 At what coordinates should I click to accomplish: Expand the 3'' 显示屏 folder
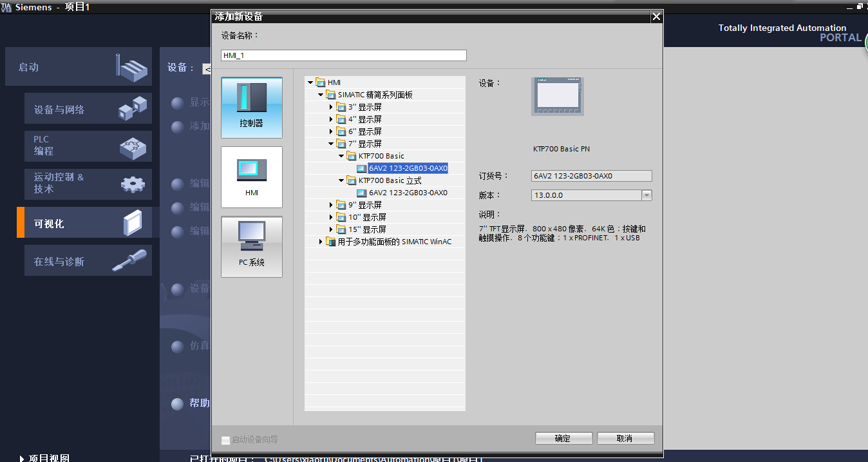click(x=331, y=107)
